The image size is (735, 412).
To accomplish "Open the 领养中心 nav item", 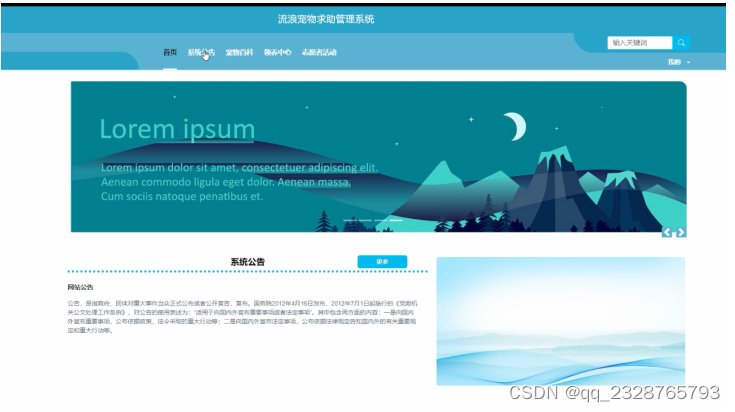I will pyautogui.click(x=277, y=52).
